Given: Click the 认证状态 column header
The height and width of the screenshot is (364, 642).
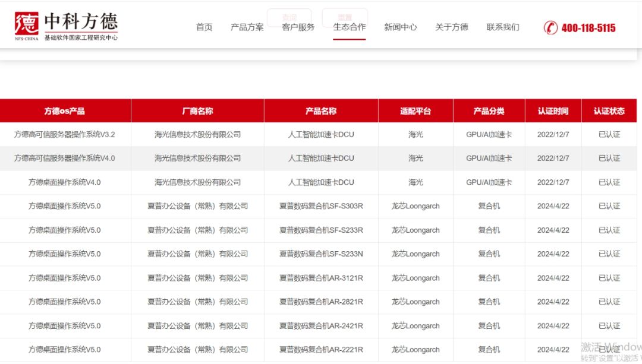Looking at the screenshot, I should coord(609,111).
